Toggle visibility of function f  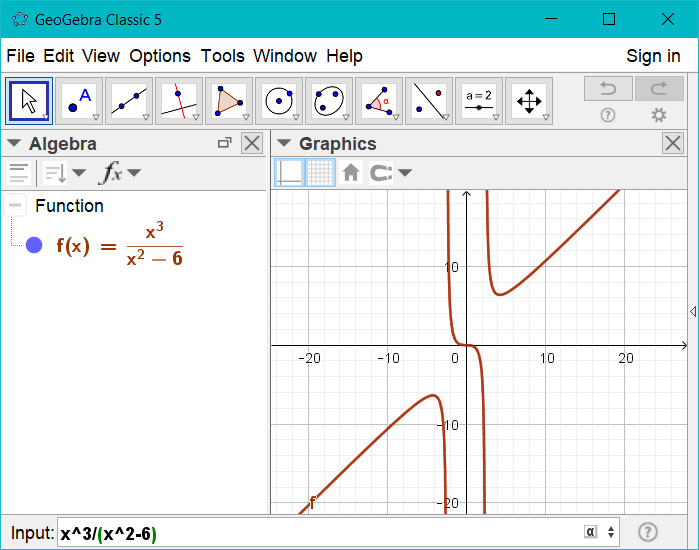point(34,245)
